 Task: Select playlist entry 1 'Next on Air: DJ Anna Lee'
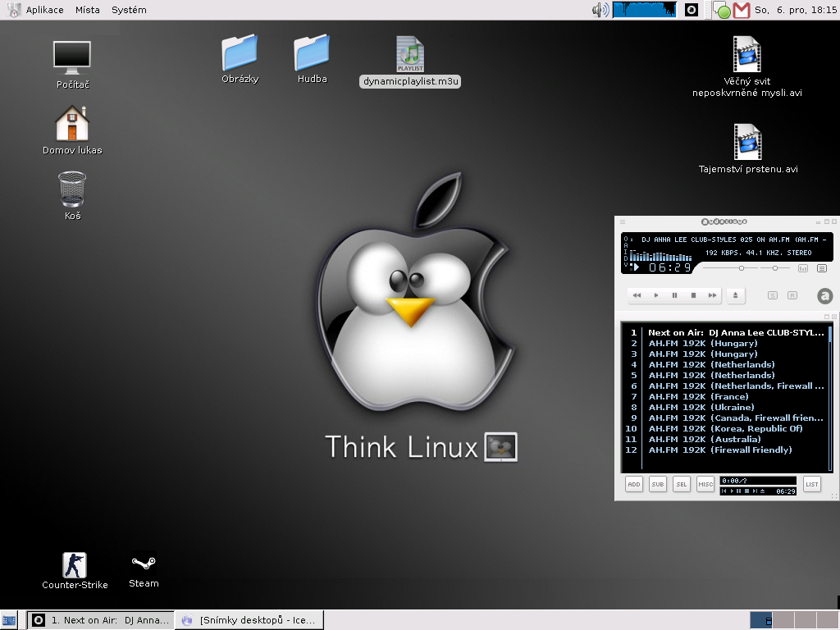pyautogui.click(x=724, y=333)
